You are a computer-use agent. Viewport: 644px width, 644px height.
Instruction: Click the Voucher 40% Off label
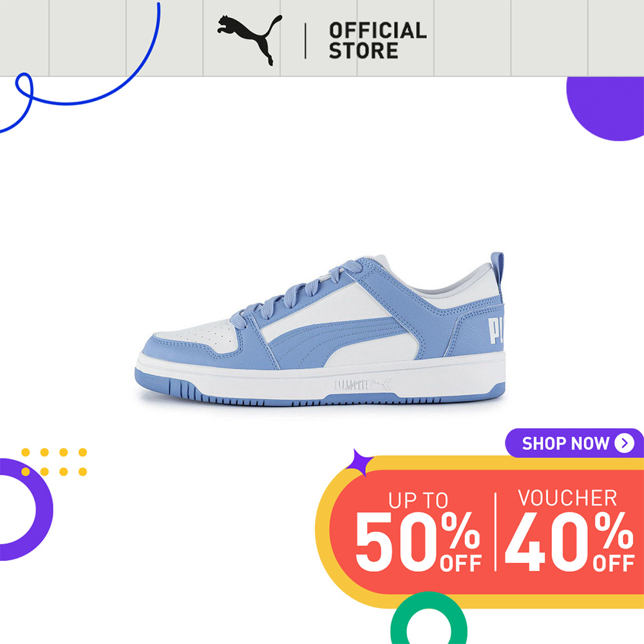pos(569,530)
